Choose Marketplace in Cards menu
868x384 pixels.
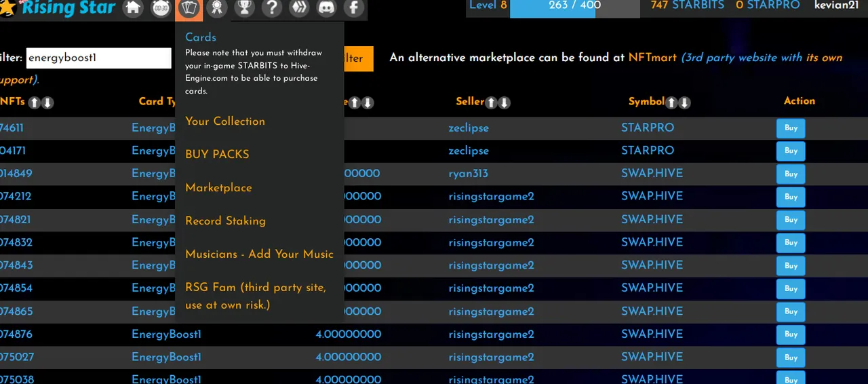218,187
